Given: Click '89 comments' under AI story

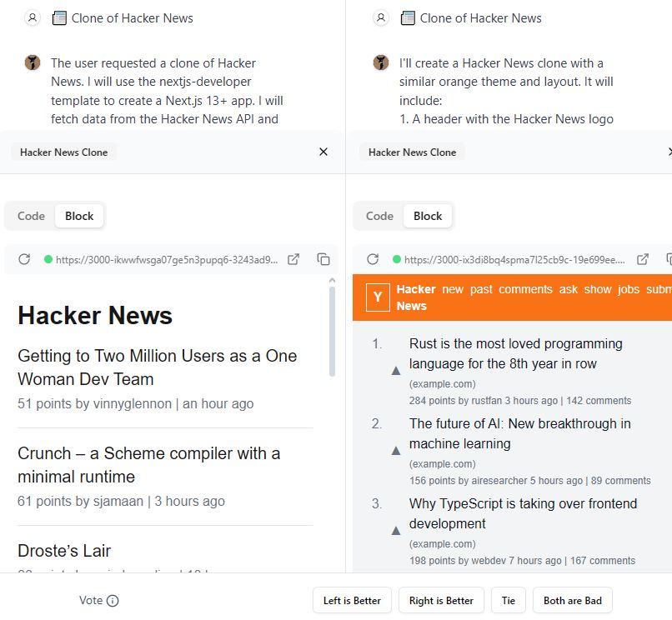Looking at the screenshot, I should point(620,481).
